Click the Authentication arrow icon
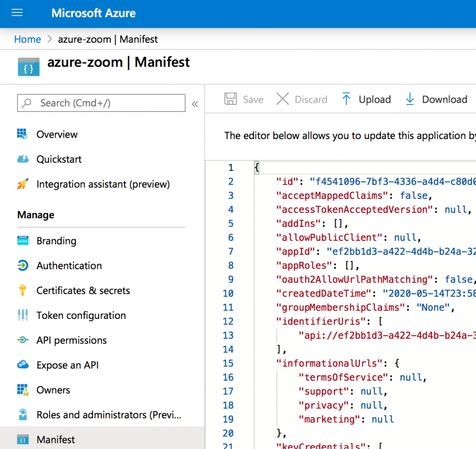The height and width of the screenshot is (449, 476). click(23, 265)
